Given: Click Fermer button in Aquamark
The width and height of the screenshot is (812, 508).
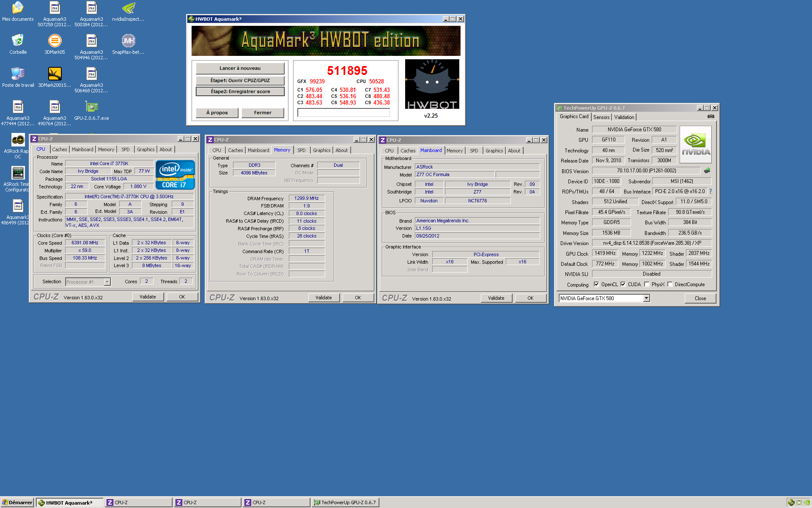Looking at the screenshot, I should point(263,113).
